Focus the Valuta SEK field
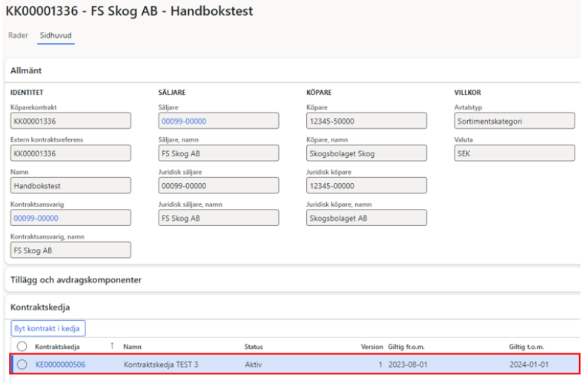Image resolution: width=588 pixels, height=383 pixels. (x=514, y=153)
